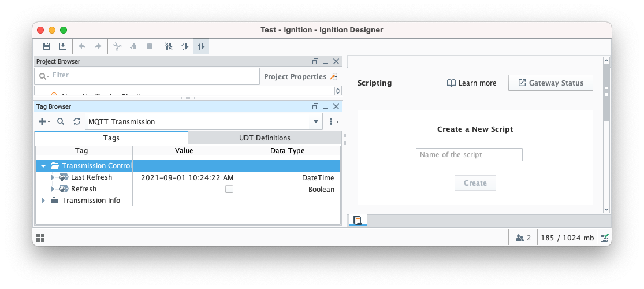The image size is (644, 289).
Task: Click the Project Browser Filter field
Action: (147, 76)
